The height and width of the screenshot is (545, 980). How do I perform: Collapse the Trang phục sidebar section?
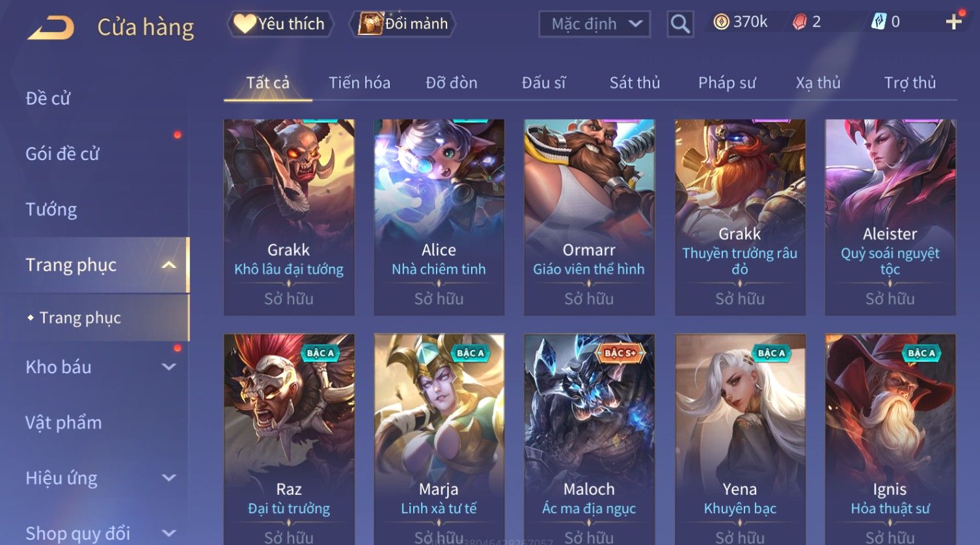click(169, 265)
